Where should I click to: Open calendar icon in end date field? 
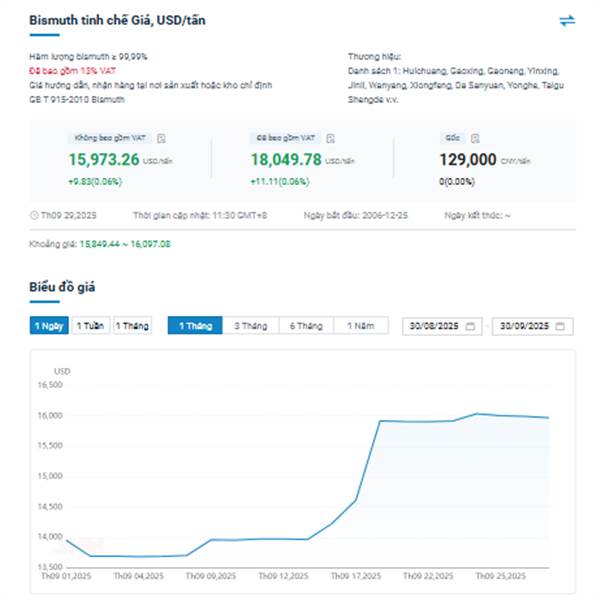coord(560,327)
